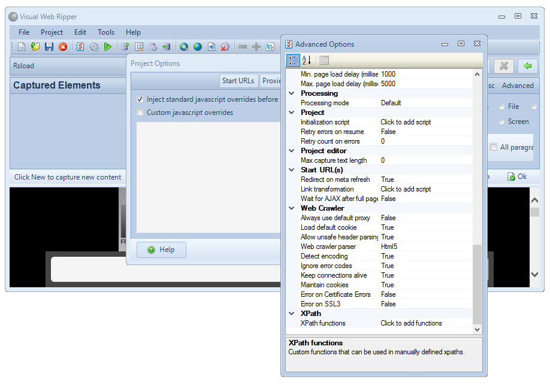The width and height of the screenshot is (550, 392).
Task: Click the Ok button in main window
Action: 517,177
